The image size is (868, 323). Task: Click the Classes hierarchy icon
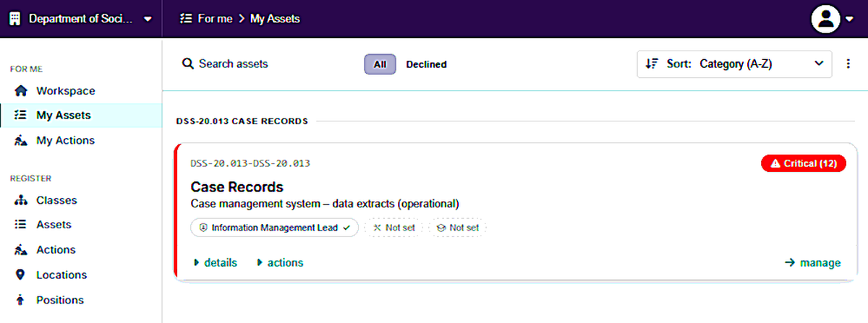click(22, 200)
